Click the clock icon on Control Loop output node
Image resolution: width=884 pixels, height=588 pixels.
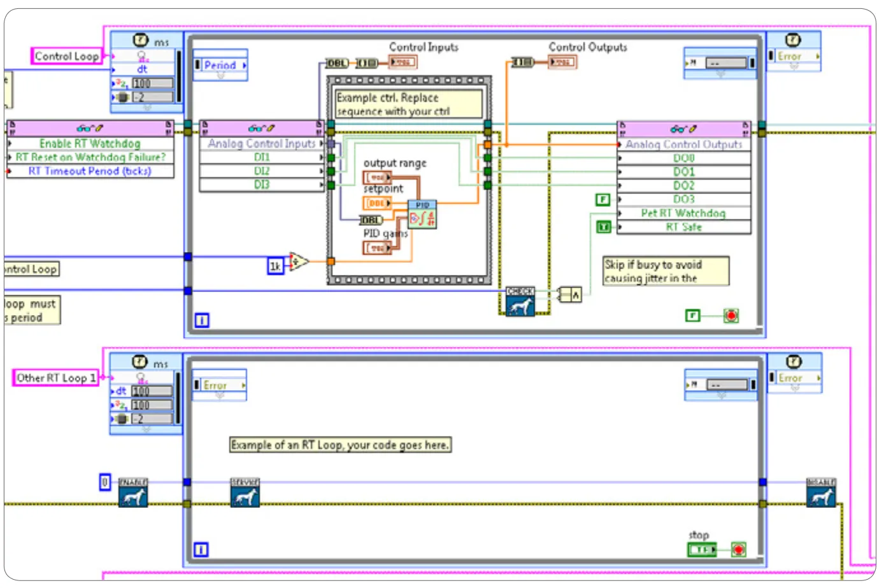792,40
